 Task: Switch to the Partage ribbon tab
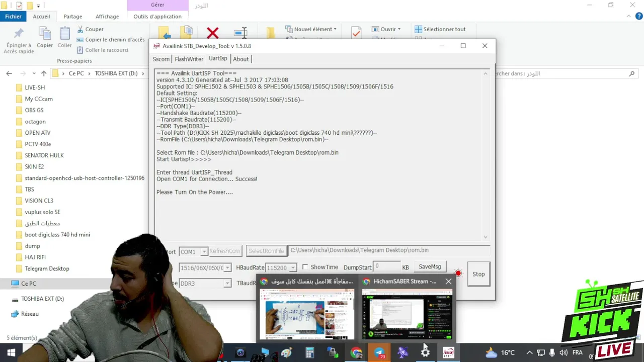[72, 16]
